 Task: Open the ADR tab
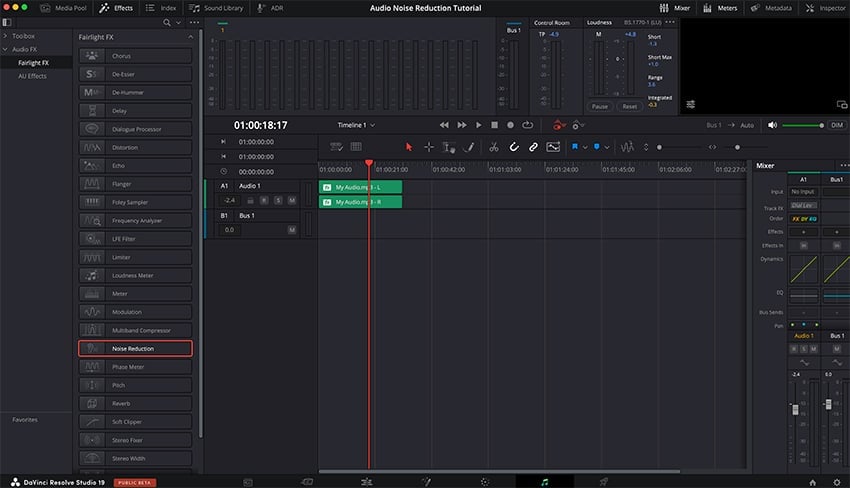click(x=270, y=8)
